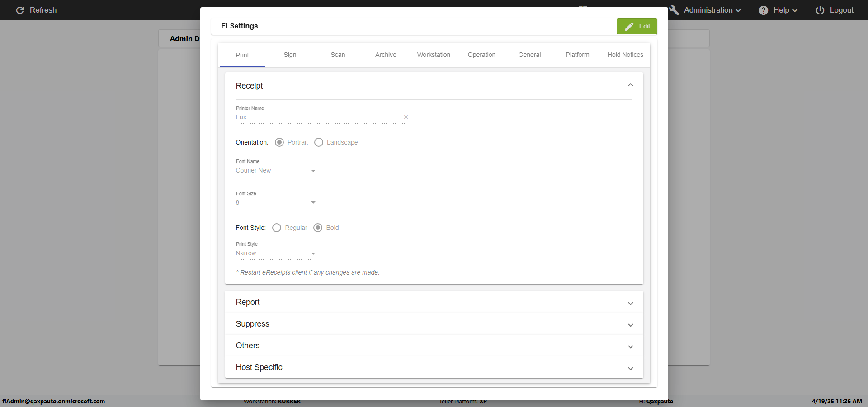
Task: Click the restart eReceipts client note
Action: coord(307,272)
